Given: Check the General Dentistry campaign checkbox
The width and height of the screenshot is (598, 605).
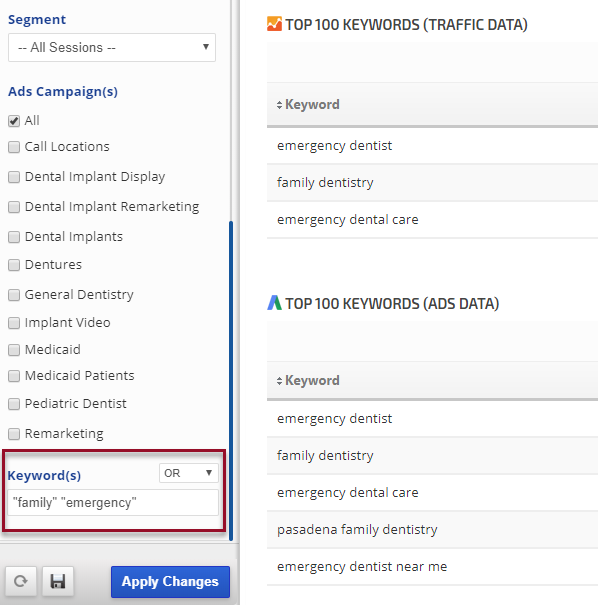Looking at the screenshot, I should pyautogui.click(x=14, y=295).
